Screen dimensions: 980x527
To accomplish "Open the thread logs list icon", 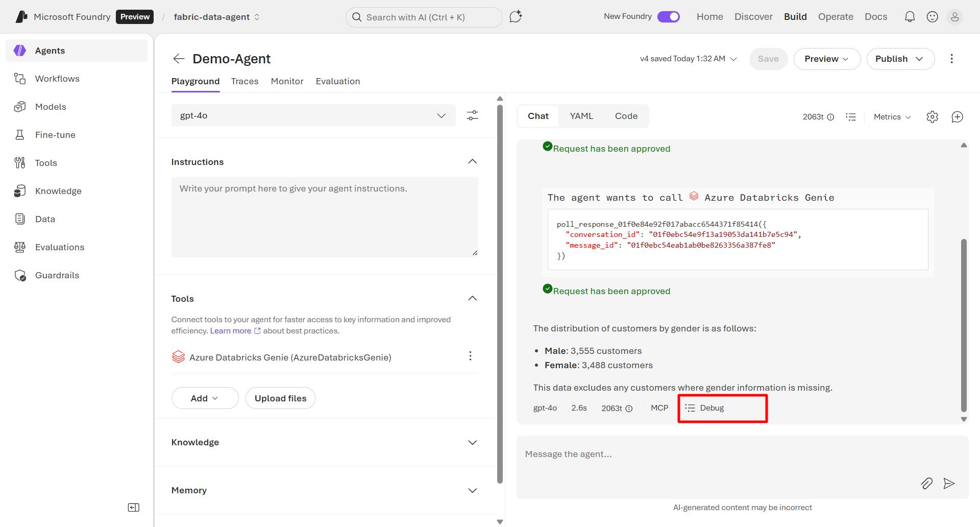I will 851,117.
